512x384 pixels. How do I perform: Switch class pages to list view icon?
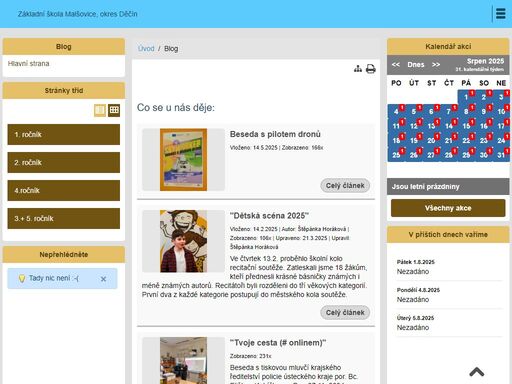point(100,110)
